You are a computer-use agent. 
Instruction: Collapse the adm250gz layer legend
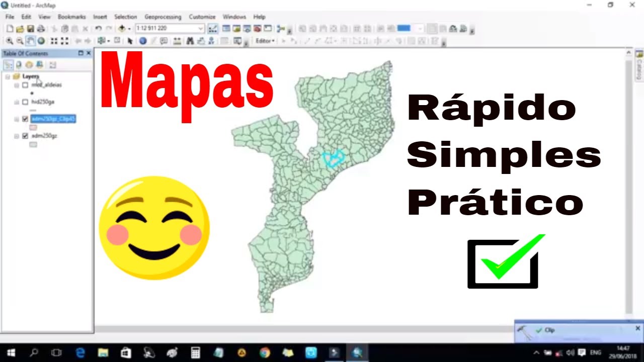[17, 136]
